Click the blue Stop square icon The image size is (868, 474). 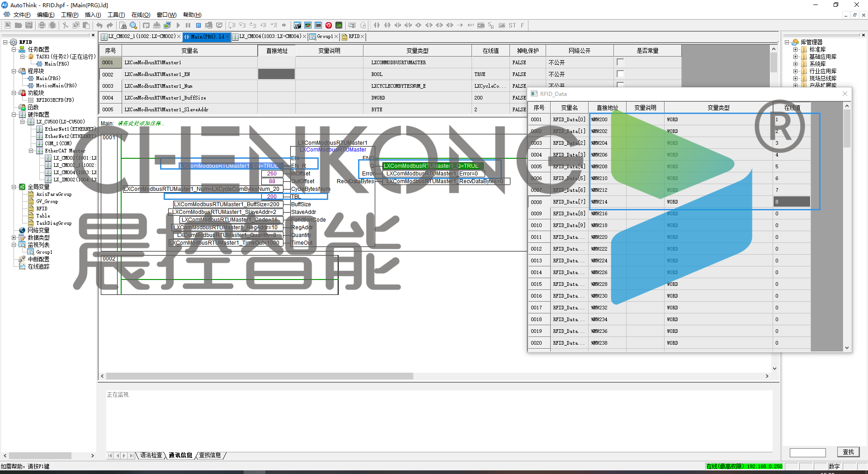click(198, 25)
